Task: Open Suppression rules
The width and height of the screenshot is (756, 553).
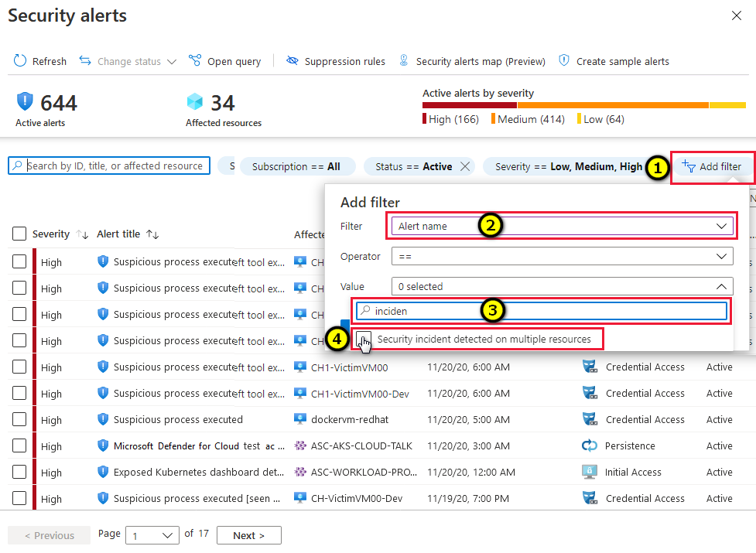Action: pos(336,61)
